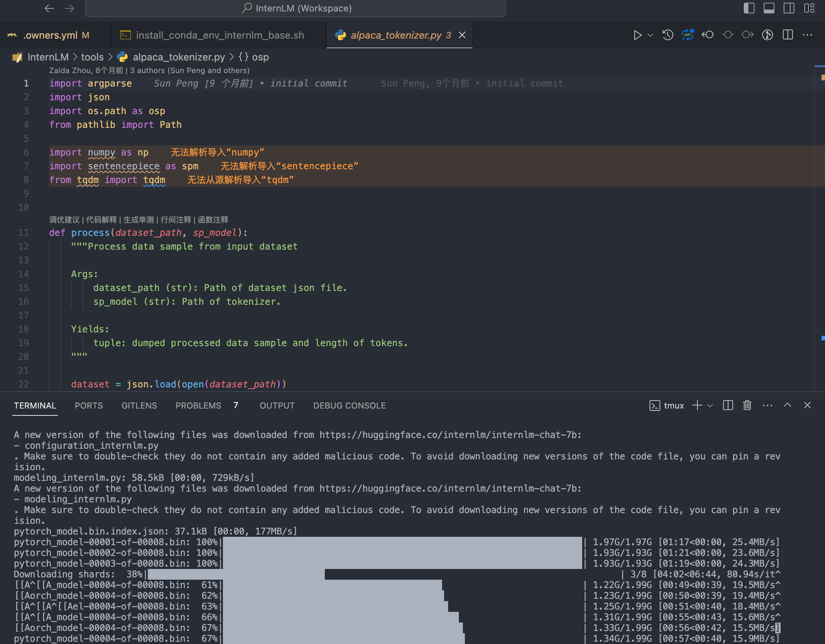Customize the layout icon in the title bar

click(809, 8)
